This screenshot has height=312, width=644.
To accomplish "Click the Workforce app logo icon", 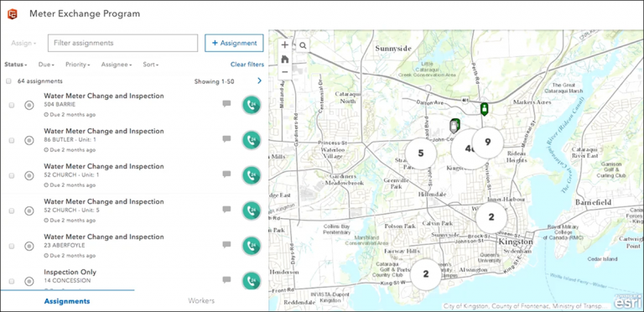I will [x=13, y=14].
